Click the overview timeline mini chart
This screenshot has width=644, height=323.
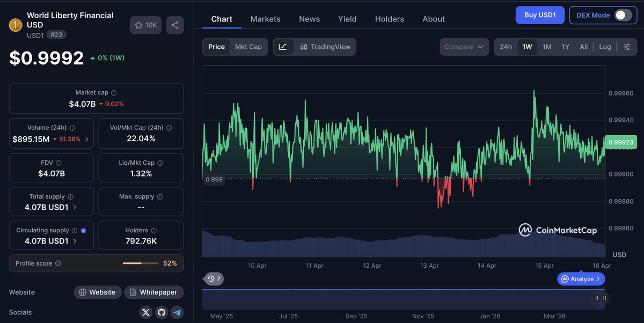pyautogui.click(x=403, y=299)
